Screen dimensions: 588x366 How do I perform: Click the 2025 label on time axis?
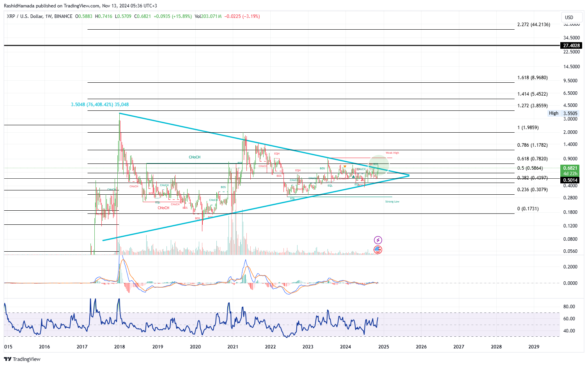pyautogui.click(x=384, y=347)
